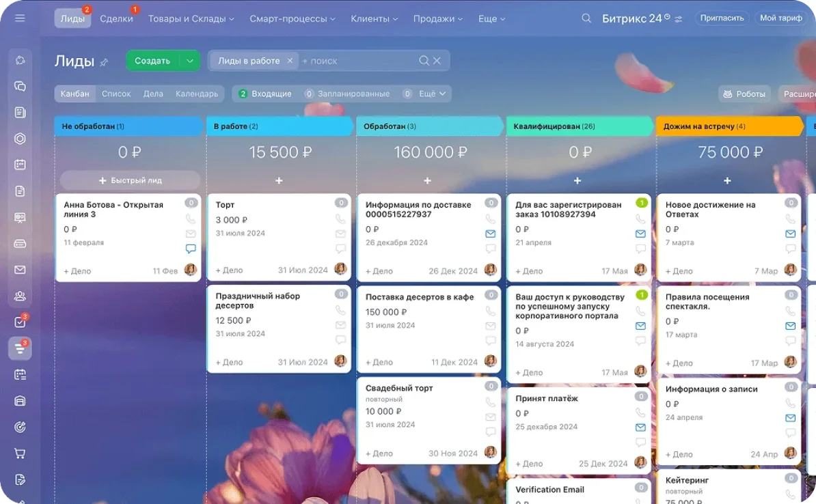Expand Смарт-процессы menu
816x504 pixels.
(293, 18)
